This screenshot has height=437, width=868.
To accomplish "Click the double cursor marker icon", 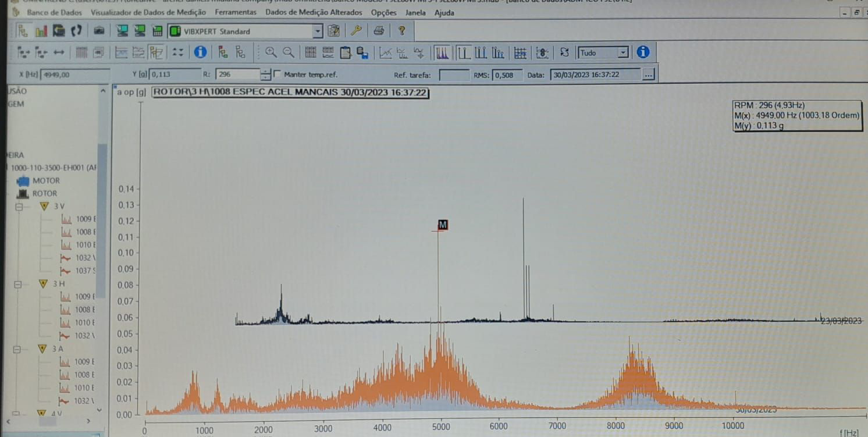I will coord(481,52).
